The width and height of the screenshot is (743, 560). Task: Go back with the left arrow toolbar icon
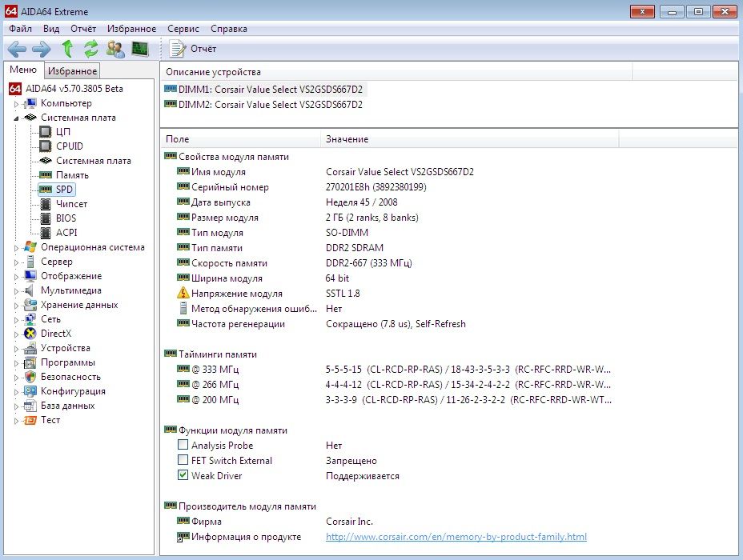coord(17,49)
